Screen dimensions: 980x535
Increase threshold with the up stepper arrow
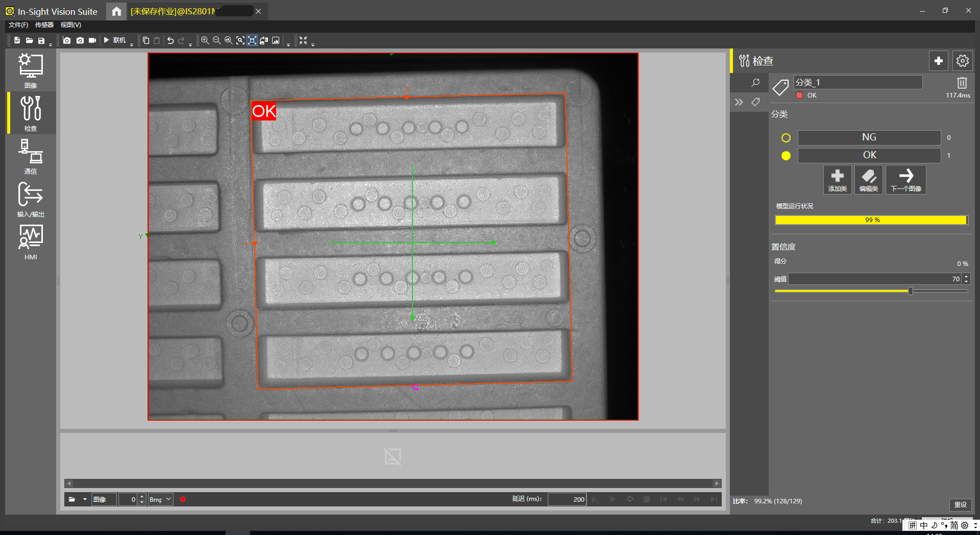[966, 276]
